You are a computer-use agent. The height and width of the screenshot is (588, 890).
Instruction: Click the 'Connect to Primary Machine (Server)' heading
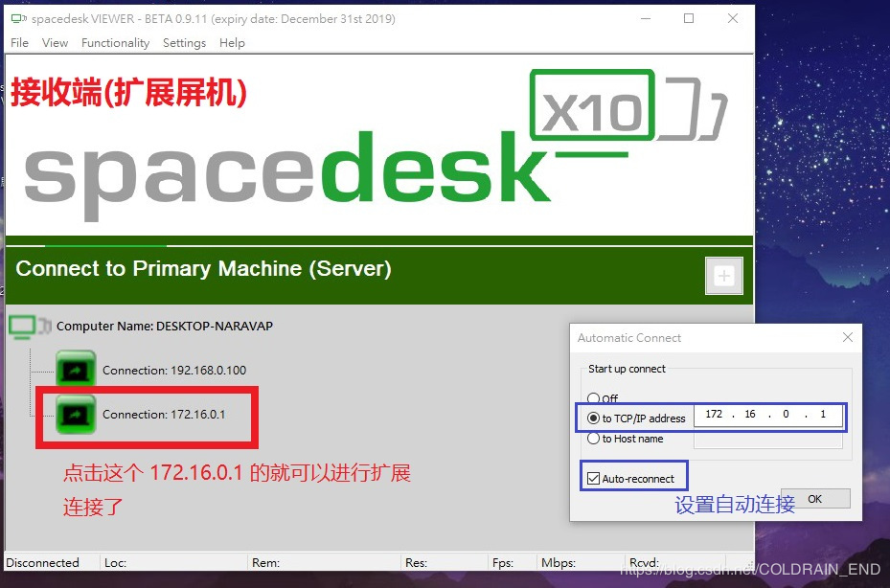203,268
